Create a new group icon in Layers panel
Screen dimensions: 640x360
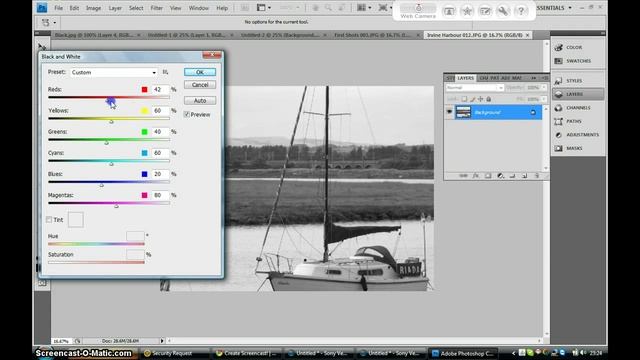point(512,176)
